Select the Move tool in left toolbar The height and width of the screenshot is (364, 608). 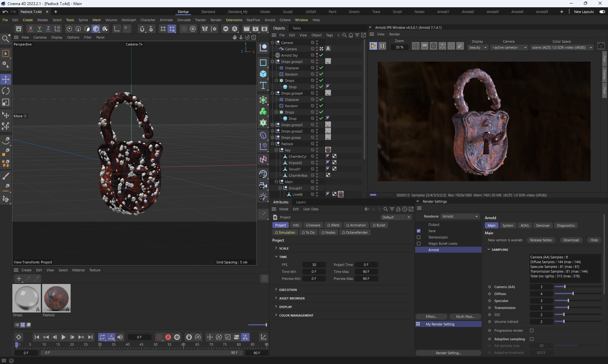(6, 79)
